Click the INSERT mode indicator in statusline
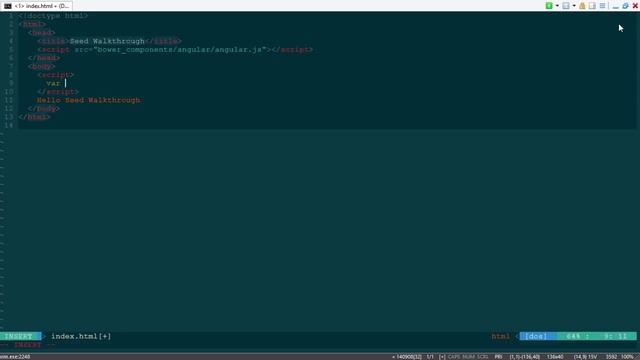The height and width of the screenshot is (360, 640). (x=19, y=336)
